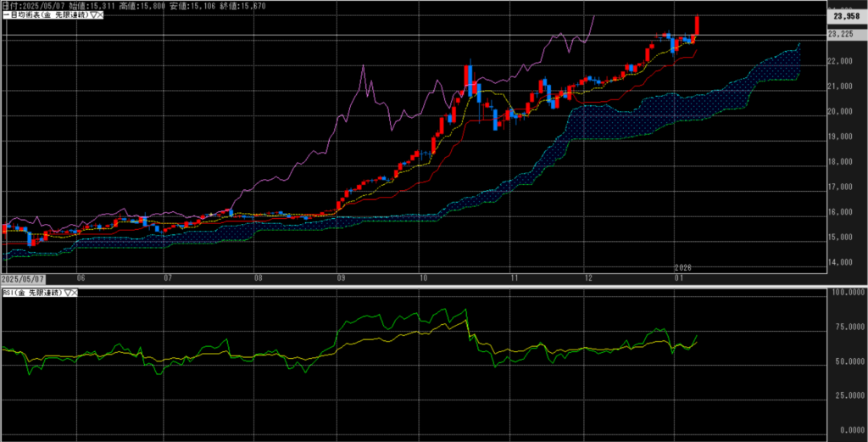Click the 一目均衡表 chart title label

click(x=44, y=16)
